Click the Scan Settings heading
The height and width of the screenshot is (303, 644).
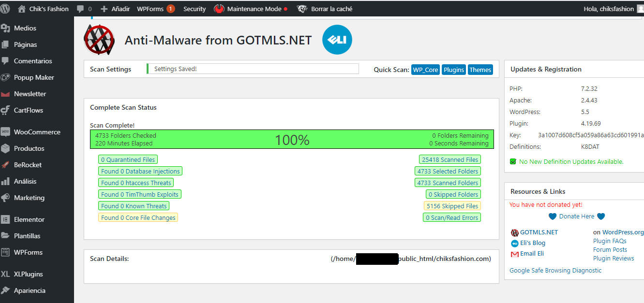click(111, 69)
